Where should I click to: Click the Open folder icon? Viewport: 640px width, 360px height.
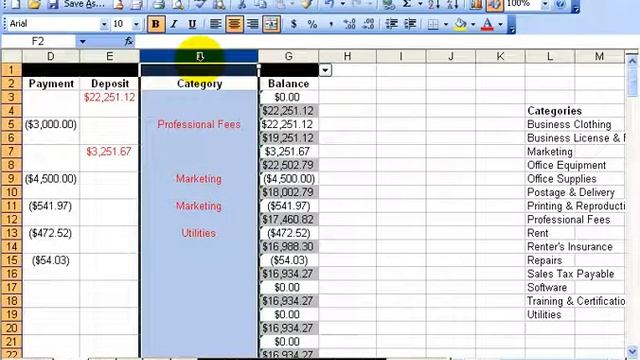pos(35,4)
